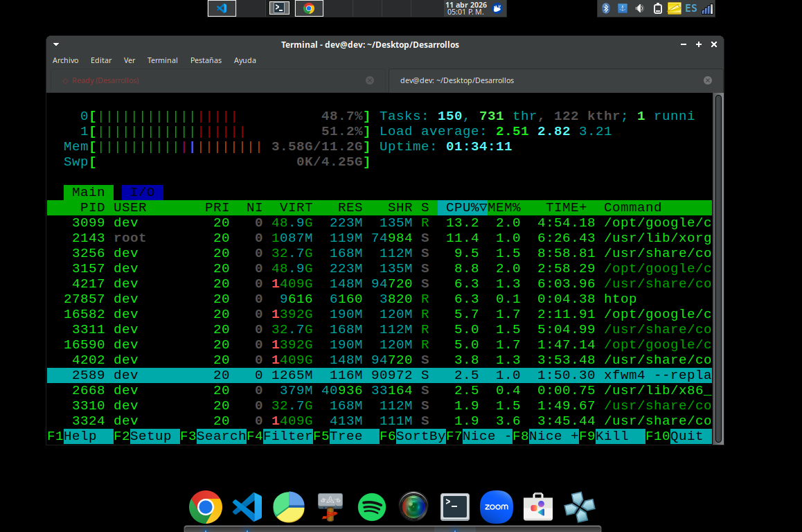
Task: Select the htop process row PID 27857
Action: (380, 299)
